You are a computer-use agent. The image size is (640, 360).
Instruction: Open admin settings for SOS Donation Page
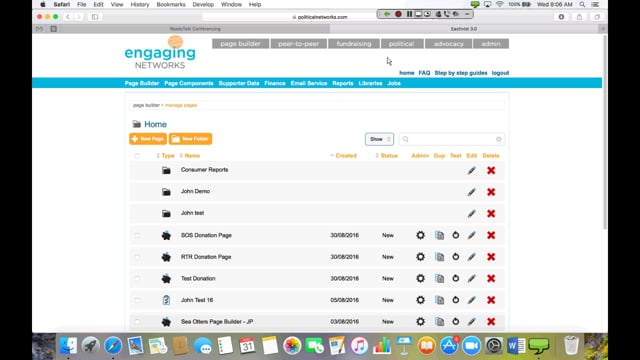(420, 235)
